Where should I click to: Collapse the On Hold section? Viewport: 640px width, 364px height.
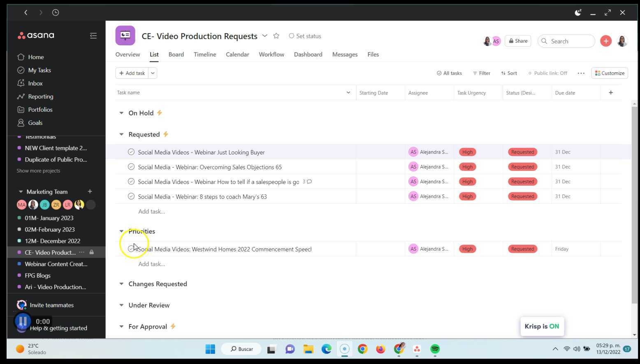click(x=121, y=113)
